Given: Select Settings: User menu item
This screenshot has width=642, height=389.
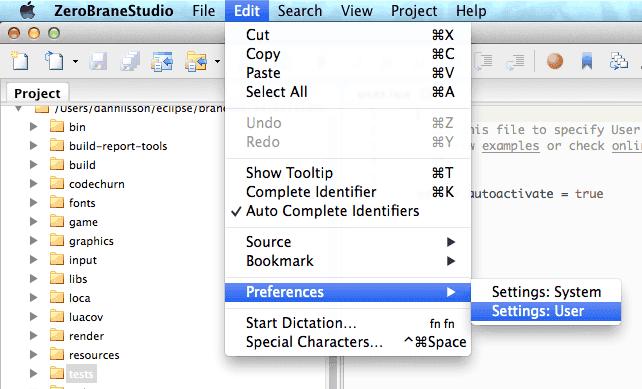Looking at the screenshot, I should pos(546,311).
